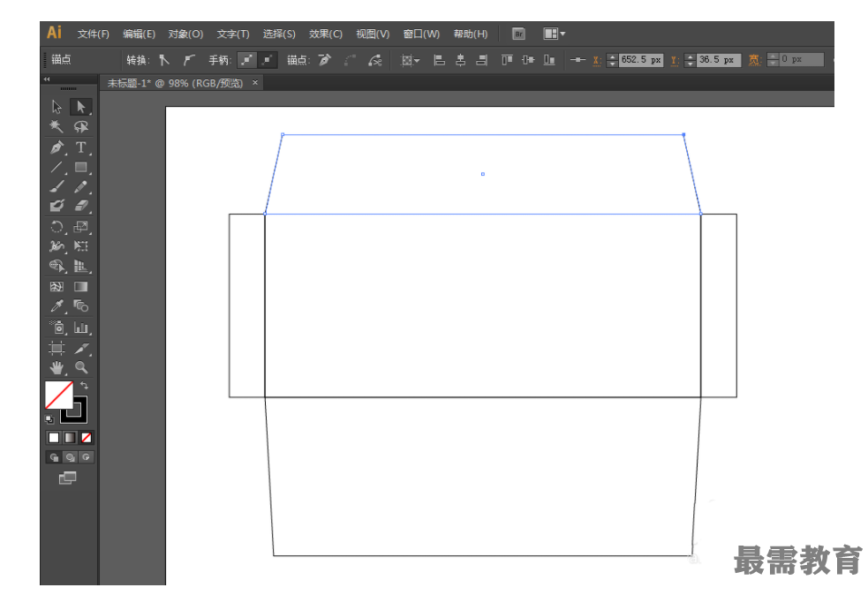
Task: Apply solid Color mode button
Action: point(54,438)
